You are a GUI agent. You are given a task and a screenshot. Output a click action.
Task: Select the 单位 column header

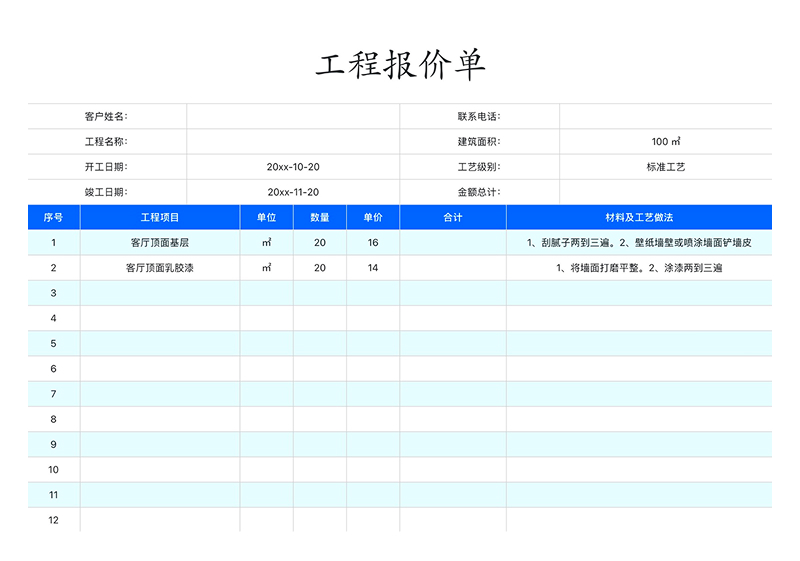pos(266,217)
